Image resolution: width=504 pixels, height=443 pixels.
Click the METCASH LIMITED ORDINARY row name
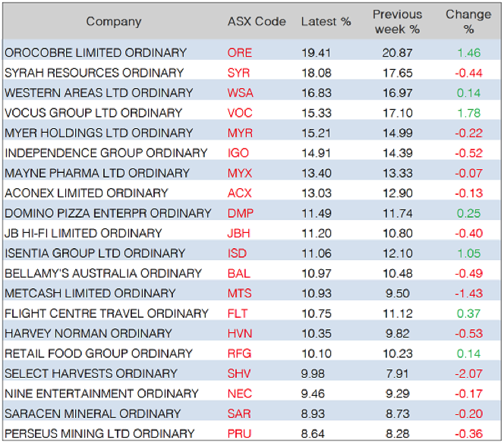pyautogui.click(x=90, y=294)
